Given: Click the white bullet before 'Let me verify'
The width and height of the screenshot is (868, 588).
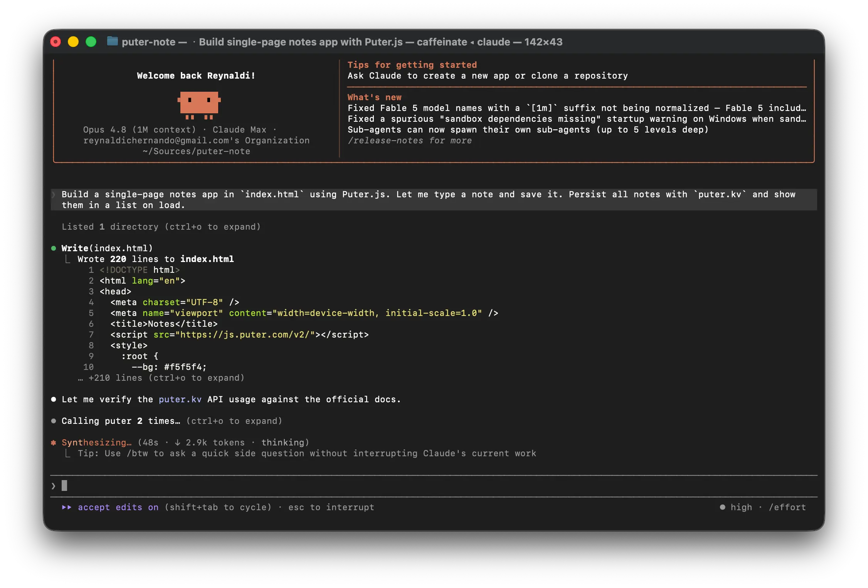Looking at the screenshot, I should pos(54,400).
